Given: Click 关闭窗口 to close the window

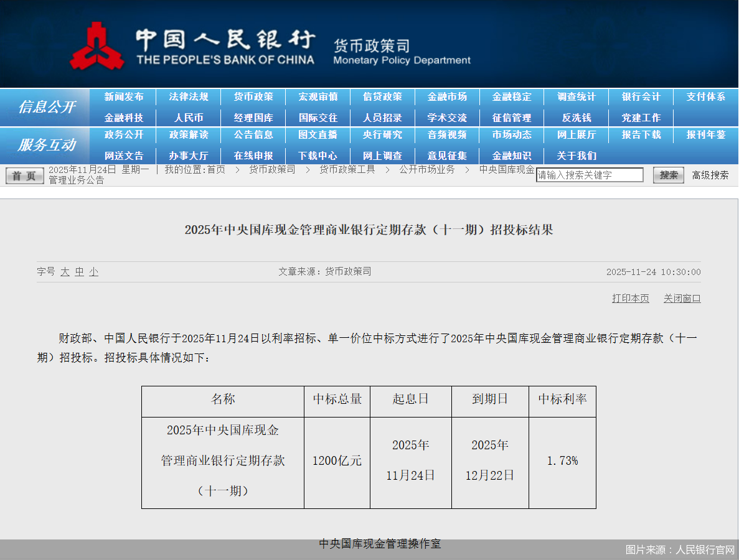Looking at the screenshot, I should [x=682, y=298].
